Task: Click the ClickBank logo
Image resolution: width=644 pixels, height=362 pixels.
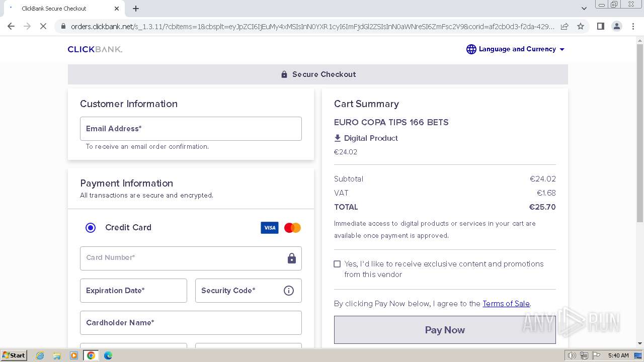Action: coord(95,49)
